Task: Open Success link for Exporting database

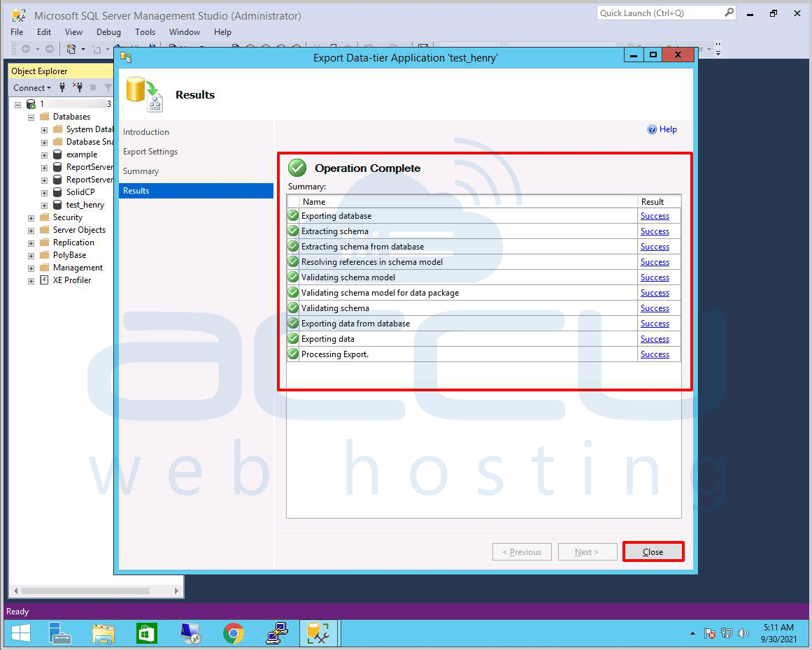Action: click(x=655, y=216)
